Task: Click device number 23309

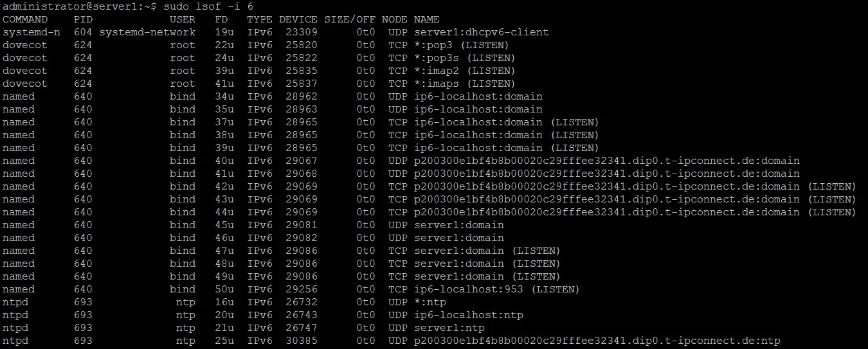Action: 302,32
